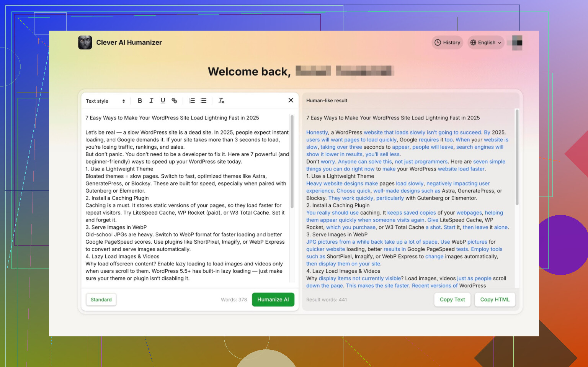Insert a hyperlink with link icon
588x367 pixels.
tap(174, 101)
